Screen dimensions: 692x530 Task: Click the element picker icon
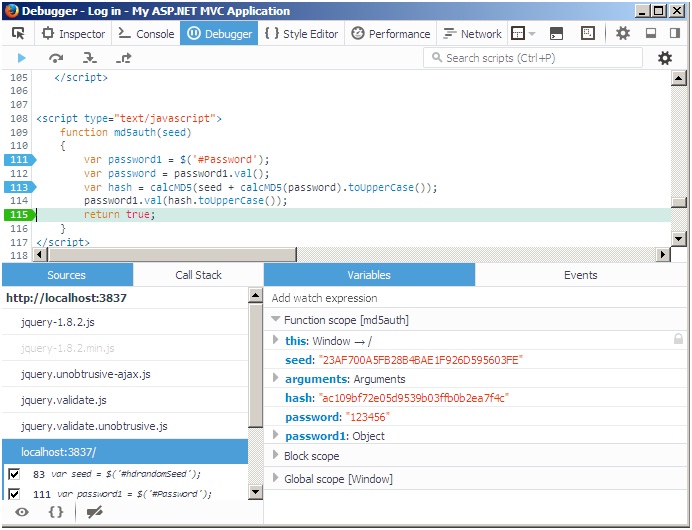18,34
